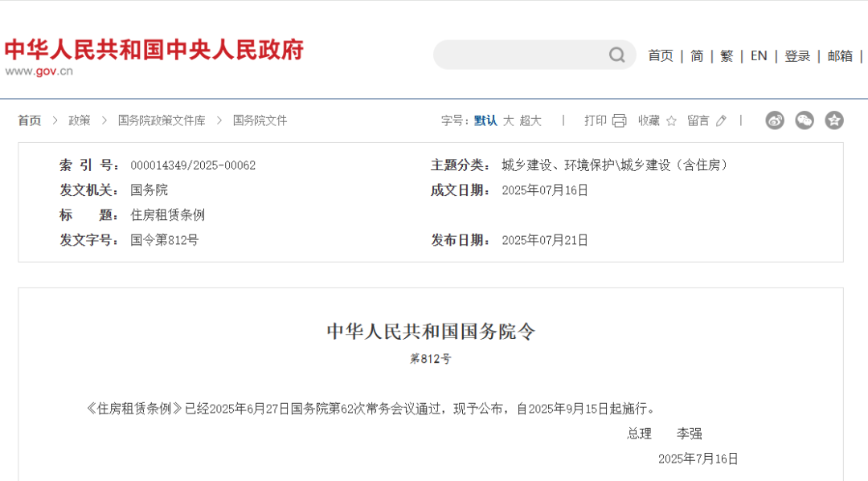Click the round star share icon
Image resolution: width=868 pixels, height=481 pixels.
coord(834,120)
